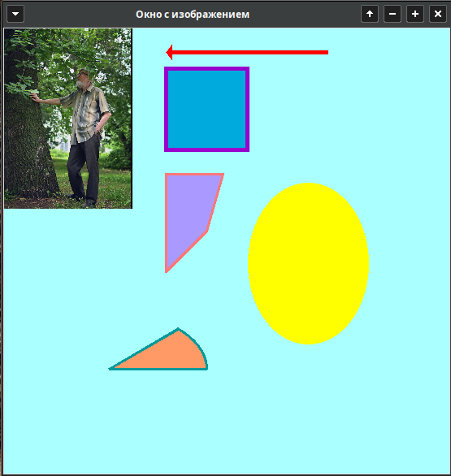Open the window menu dropdown arrow
Image resolution: width=451 pixels, height=476 pixels.
coord(15,14)
